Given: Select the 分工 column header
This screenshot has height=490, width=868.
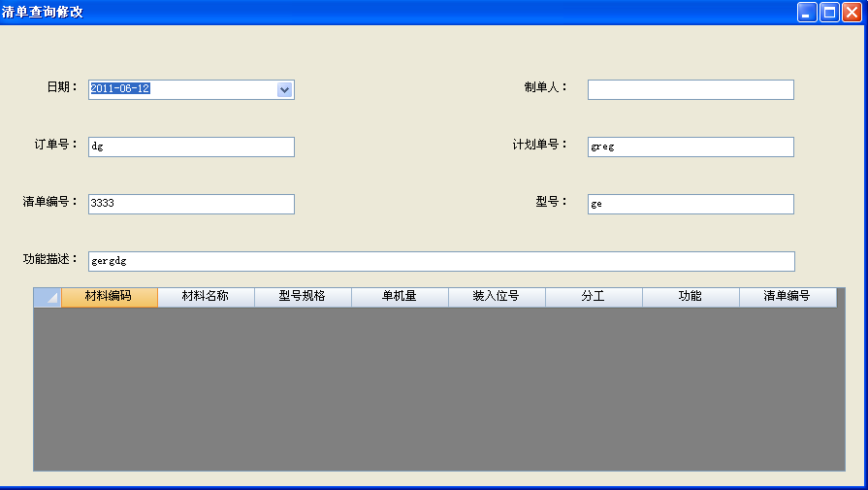Looking at the screenshot, I should [x=594, y=297].
